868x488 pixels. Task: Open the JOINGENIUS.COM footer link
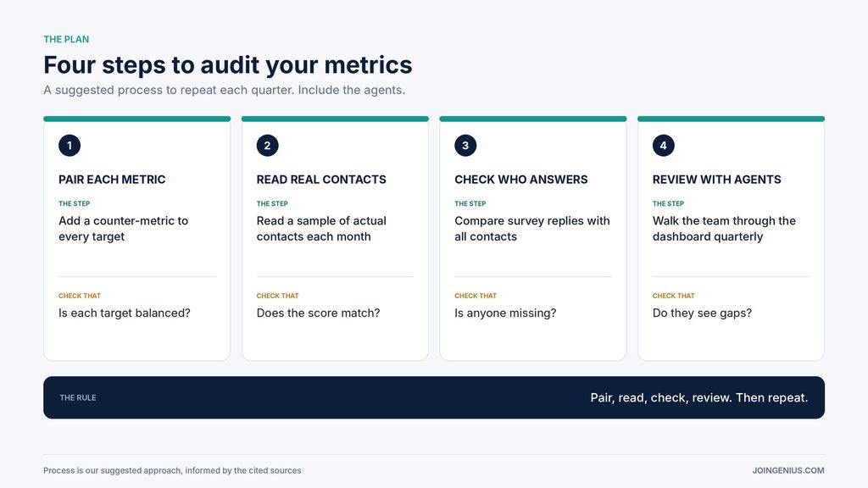788,470
